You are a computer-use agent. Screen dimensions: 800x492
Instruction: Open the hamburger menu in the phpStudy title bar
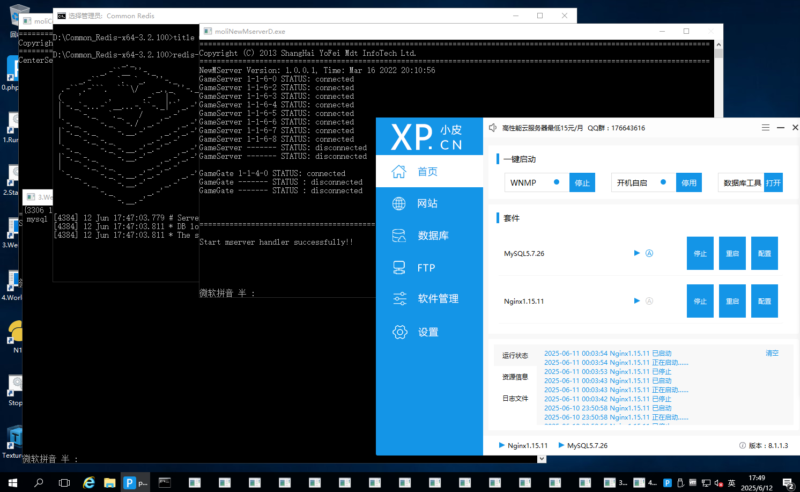tap(766, 128)
